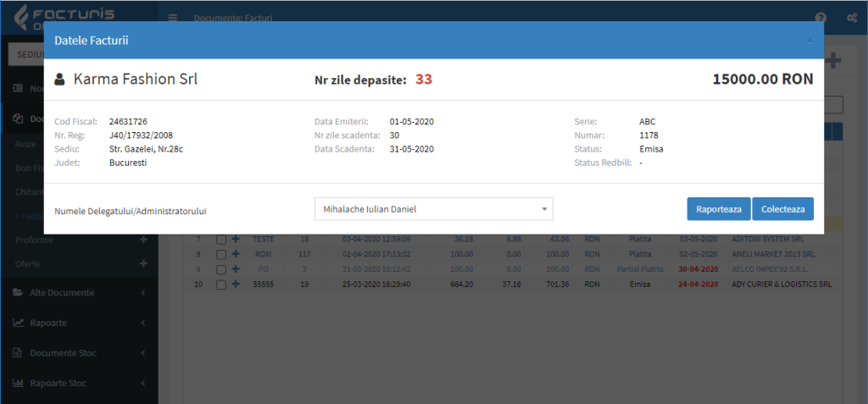This screenshot has height=404, width=868.
Task: Click the folder icon of Alte Documente
Action: tap(18, 292)
